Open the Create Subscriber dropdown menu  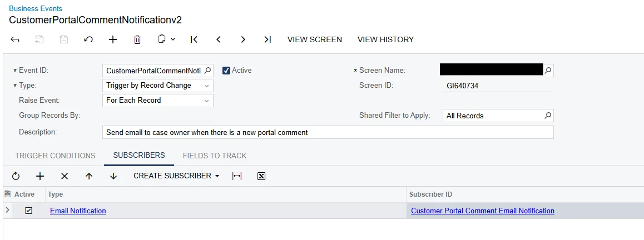[176, 176]
